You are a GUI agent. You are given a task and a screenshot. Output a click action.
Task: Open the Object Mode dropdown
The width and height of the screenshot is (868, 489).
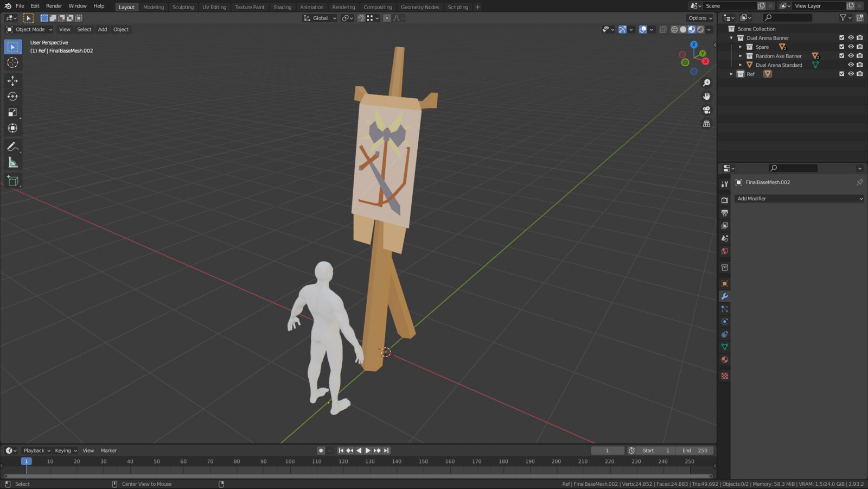(x=29, y=29)
